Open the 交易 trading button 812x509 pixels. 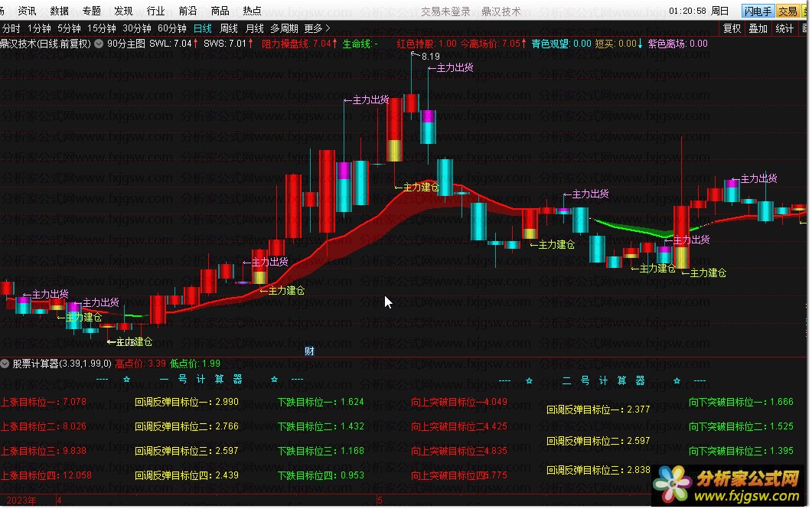click(788, 11)
